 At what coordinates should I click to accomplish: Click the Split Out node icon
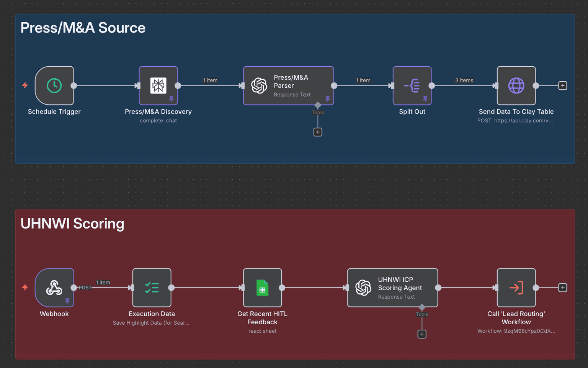(x=412, y=86)
